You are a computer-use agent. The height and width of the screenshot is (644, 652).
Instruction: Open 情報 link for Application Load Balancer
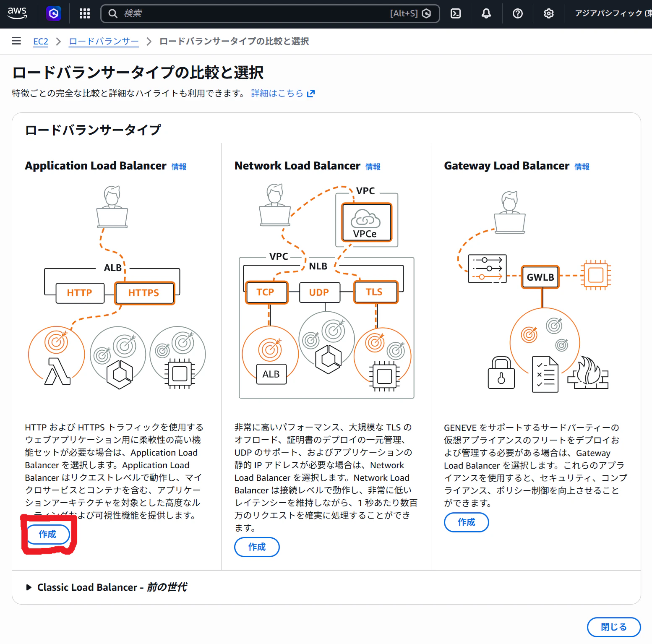[x=179, y=167]
